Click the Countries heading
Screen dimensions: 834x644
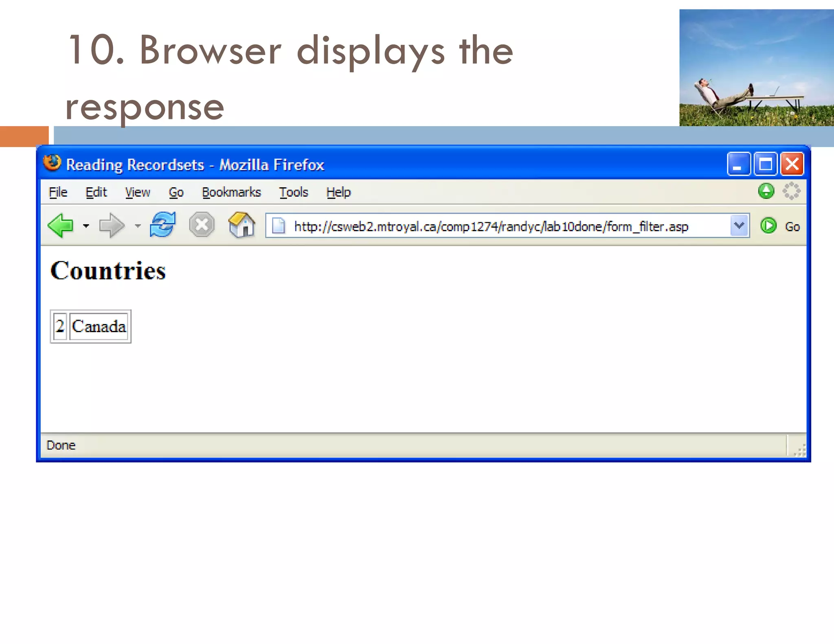[x=108, y=271]
